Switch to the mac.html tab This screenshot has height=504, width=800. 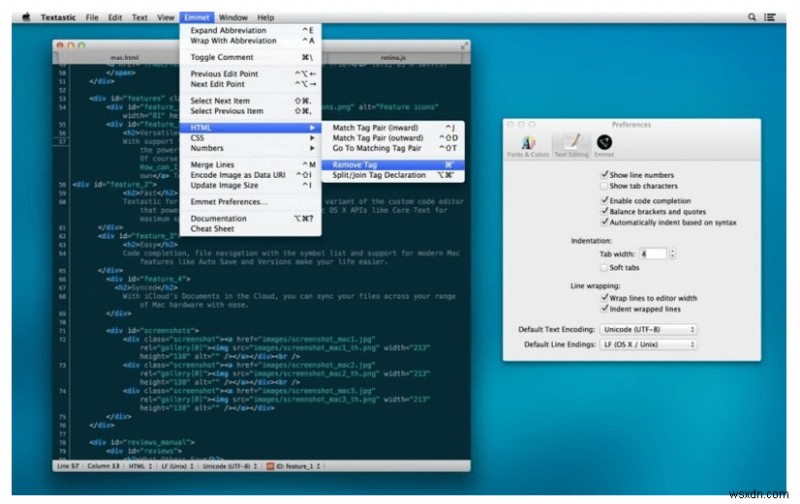124,57
